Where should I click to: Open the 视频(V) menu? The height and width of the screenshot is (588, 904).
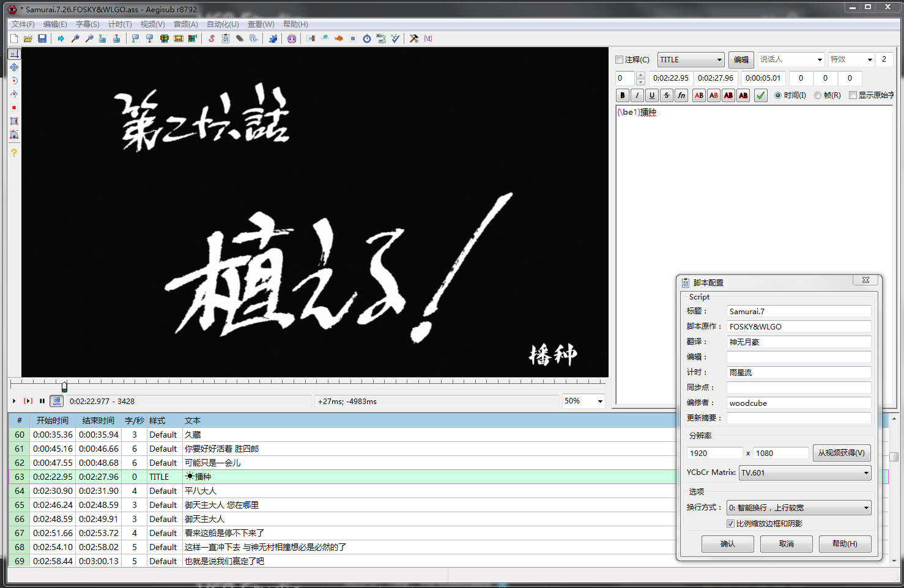coord(152,24)
